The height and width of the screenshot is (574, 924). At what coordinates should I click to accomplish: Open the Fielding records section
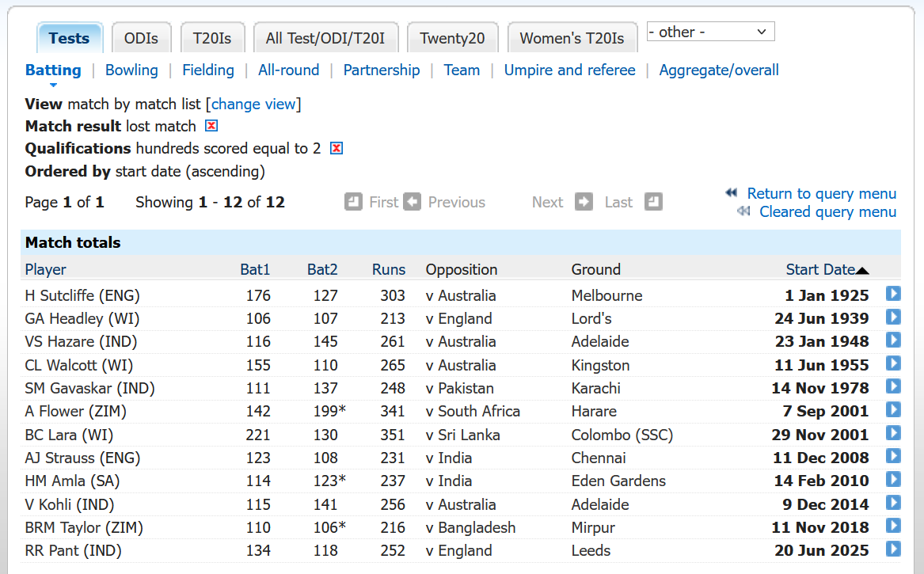click(x=208, y=70)
